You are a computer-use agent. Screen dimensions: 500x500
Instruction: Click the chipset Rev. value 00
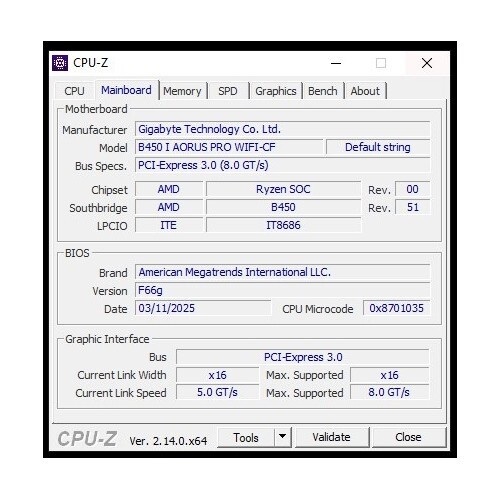click(x=412, y=189)
